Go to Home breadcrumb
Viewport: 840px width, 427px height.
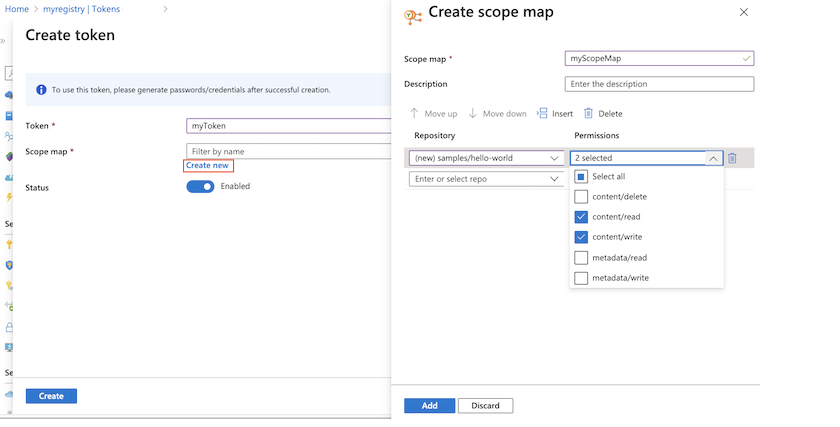17,9
